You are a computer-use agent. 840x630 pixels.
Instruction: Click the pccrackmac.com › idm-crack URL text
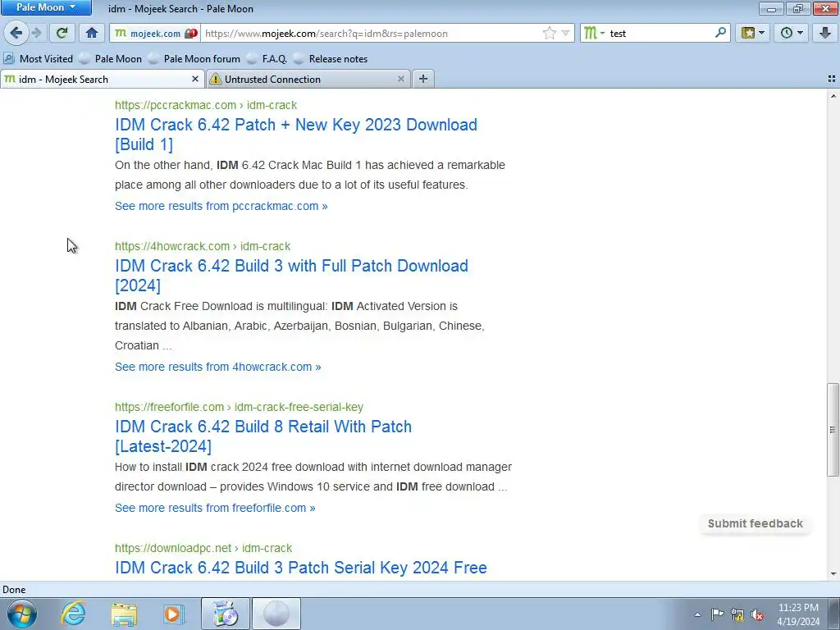206,105
